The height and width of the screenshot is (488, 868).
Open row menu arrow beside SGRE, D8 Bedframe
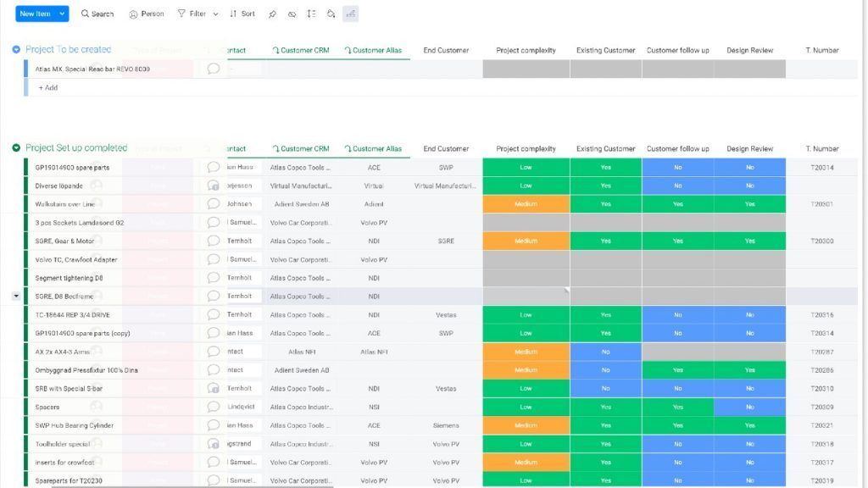[x=16, y=296]
